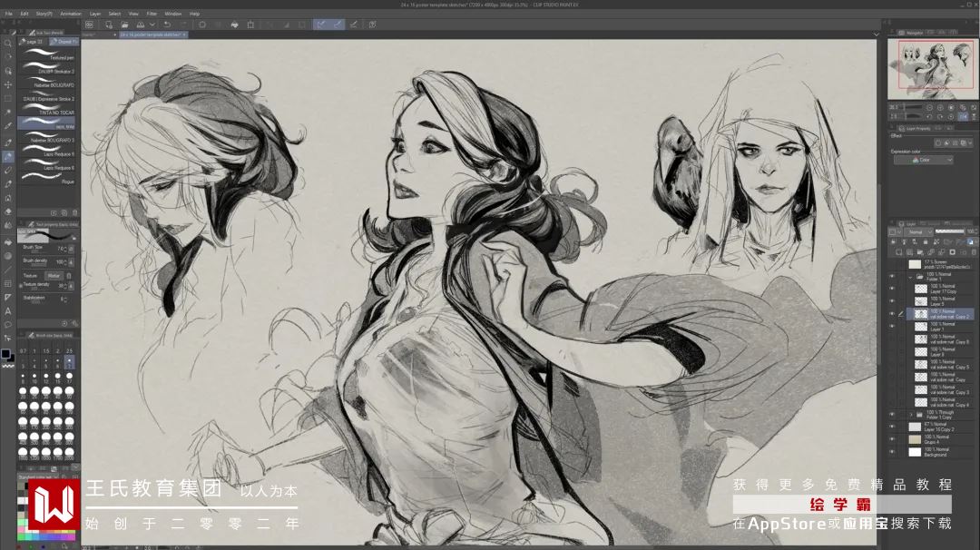Click the Save icon in command bar

[141, 25]
